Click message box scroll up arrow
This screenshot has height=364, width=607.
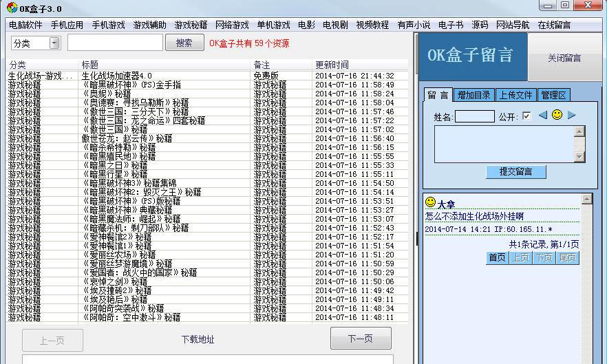click(x=579, y=131)
